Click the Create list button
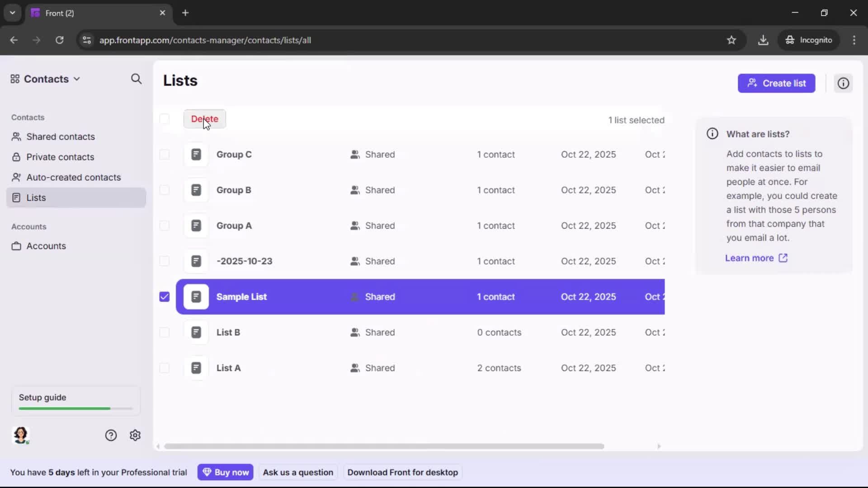Image resolution: width=868 pixels, height=488 pixels. pos(776,83)
